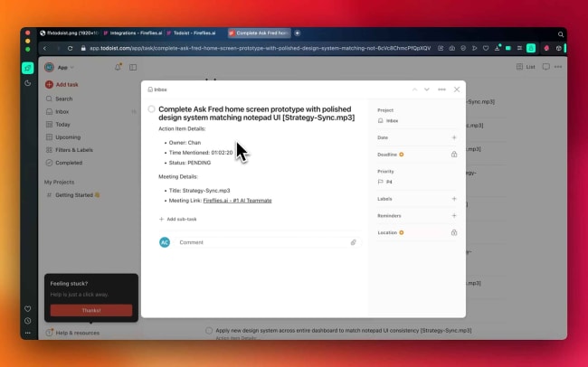
Task: Open project comments icon in top right
Action: [546, 67]
